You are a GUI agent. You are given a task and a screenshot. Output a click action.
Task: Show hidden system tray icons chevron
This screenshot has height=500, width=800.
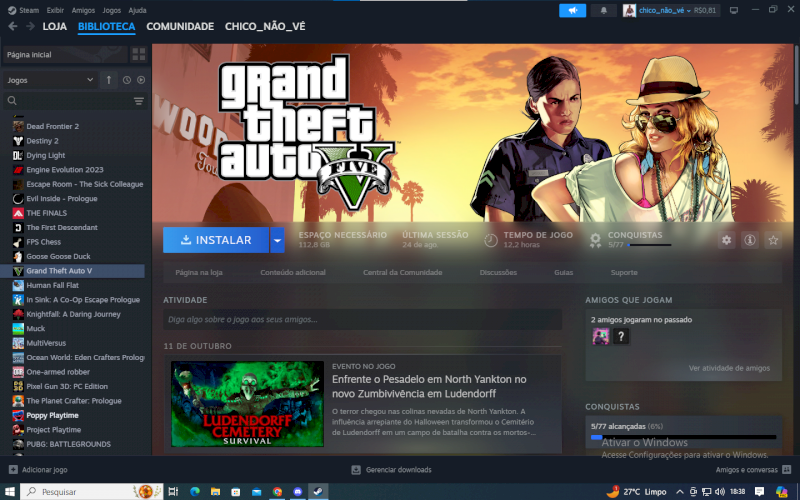679,491
